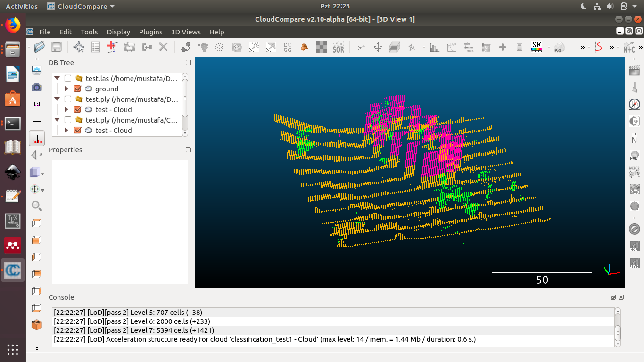Collapse the test.las tree node
This screenshot has width=644, height=362.
pyautogui.click(x=57, y=79)
